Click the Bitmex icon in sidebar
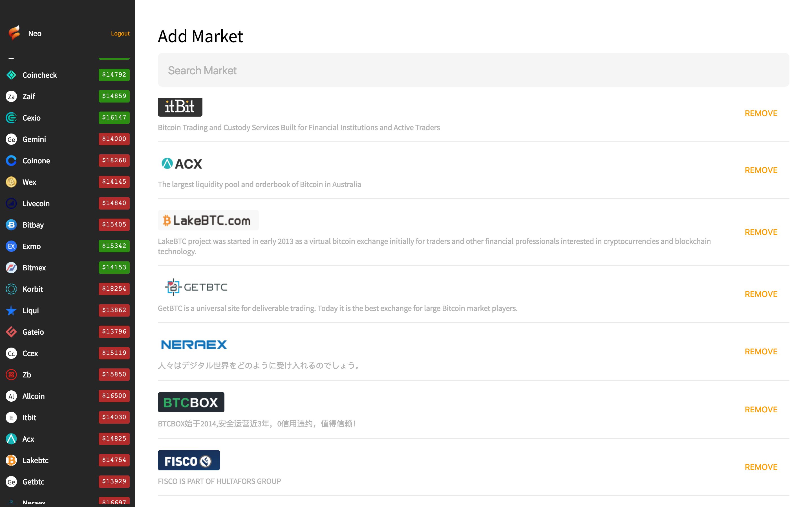The height and width of the screenshot is (507, 812). pyautogui.click(x=11, y=268)
